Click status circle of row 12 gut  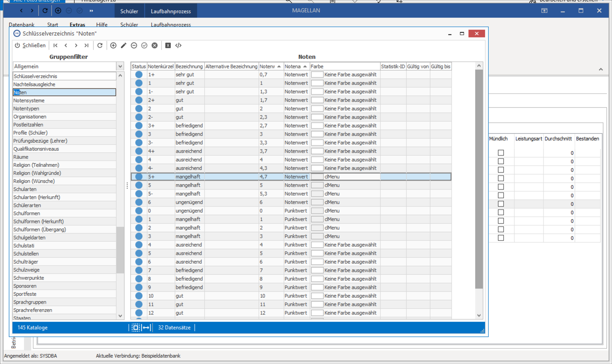139,313
